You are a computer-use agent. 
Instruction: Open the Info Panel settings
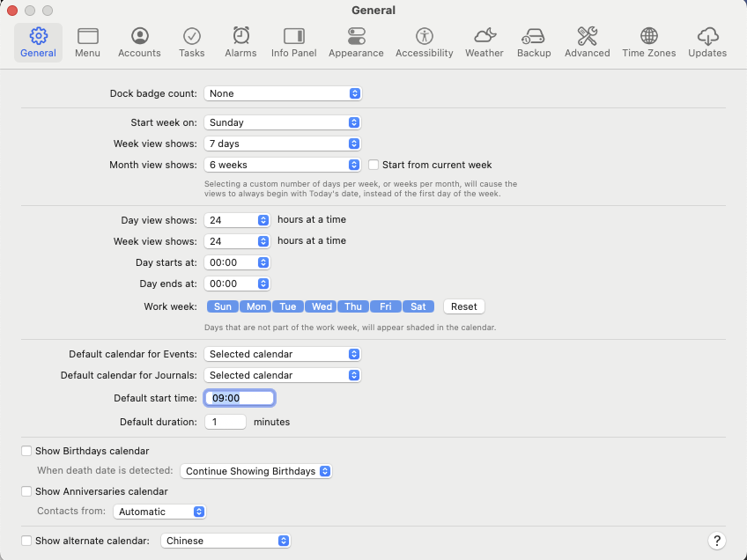pyautogui.click(x=293, y=41)
